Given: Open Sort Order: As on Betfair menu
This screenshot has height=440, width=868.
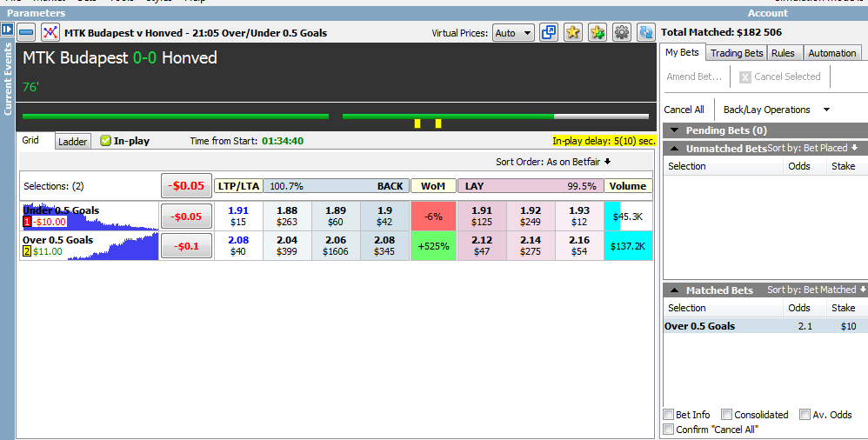Looking at the screenshot, I should click(x=553, y=162).
